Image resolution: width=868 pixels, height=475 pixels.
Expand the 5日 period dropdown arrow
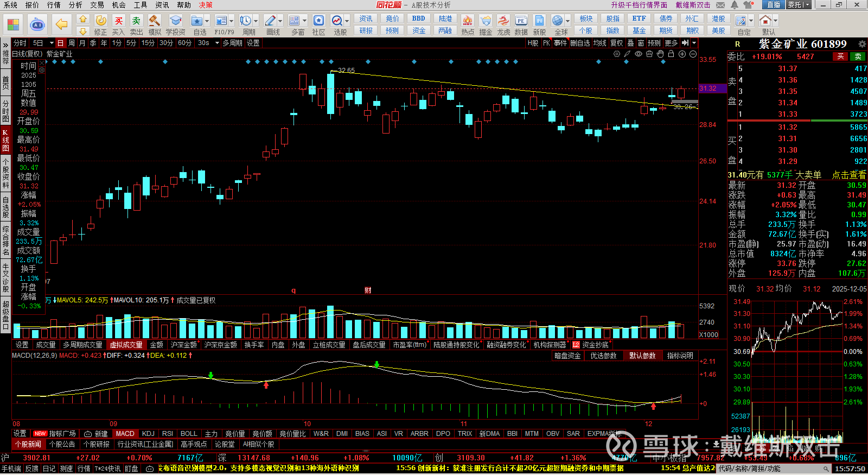(52, 43)
